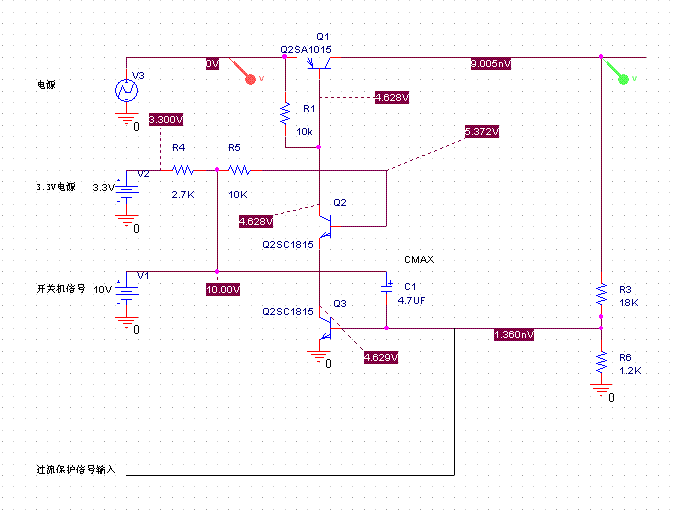Viewport: 680px width, 516px height.
Task: Click the Q1 PNP transistor symbol
Action: tap(320, 65)
